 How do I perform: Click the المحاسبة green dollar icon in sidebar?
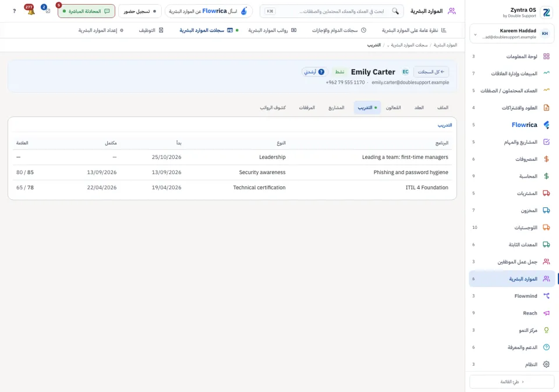pyautogui.click(x=546, y=176)
